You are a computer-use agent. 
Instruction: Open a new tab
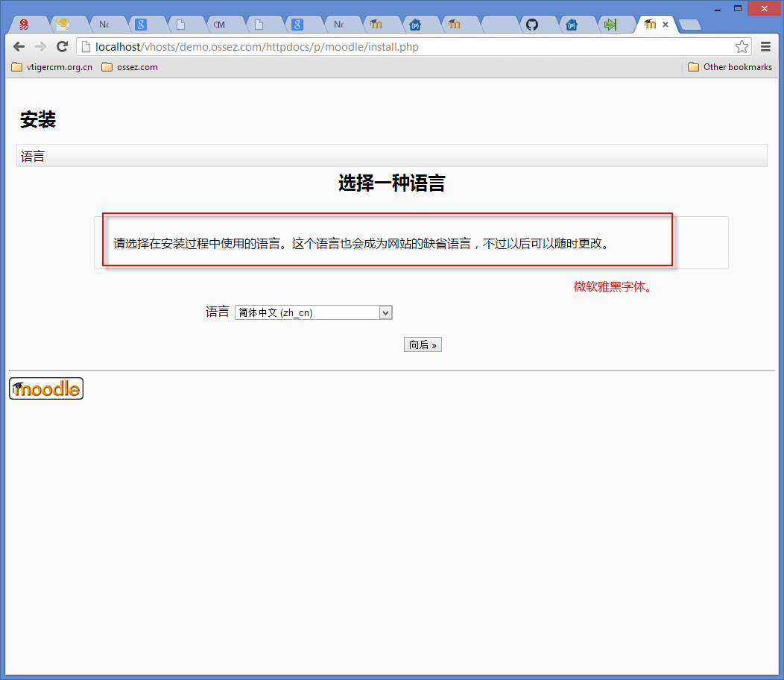(x=689, y=25)
